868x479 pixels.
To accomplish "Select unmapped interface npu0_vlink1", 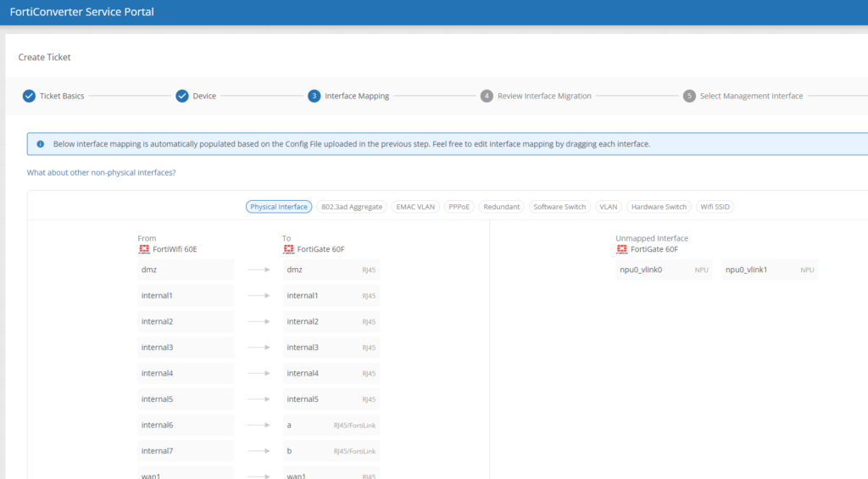I will click(x=770, y=270).
